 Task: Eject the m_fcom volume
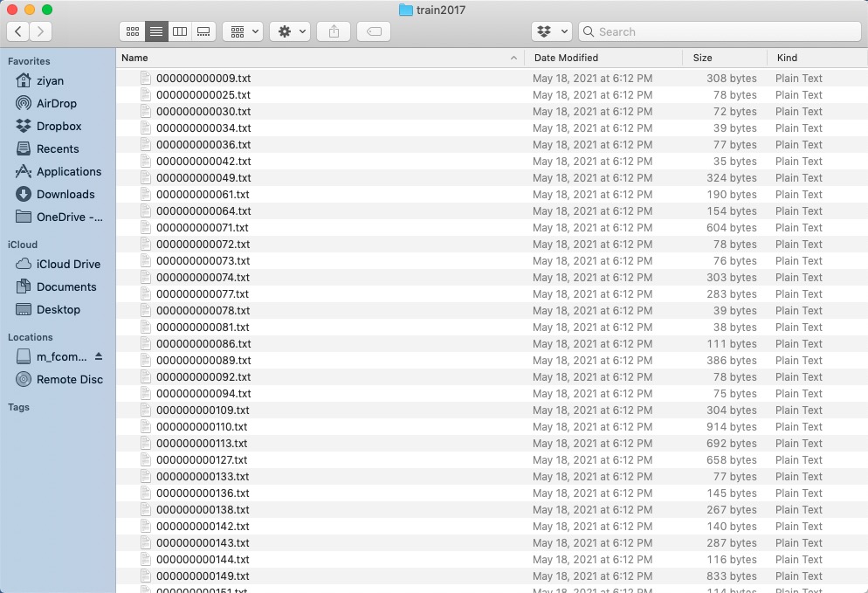tap(99, 356)
